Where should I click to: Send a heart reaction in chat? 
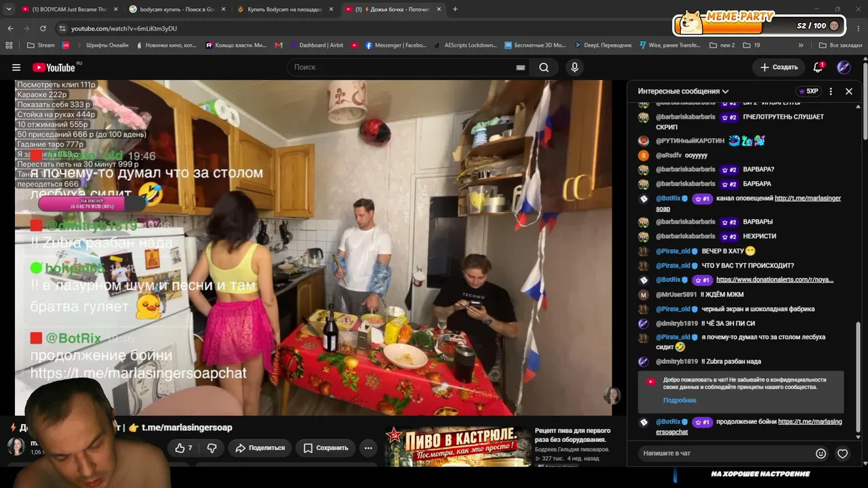pos(842,453)
